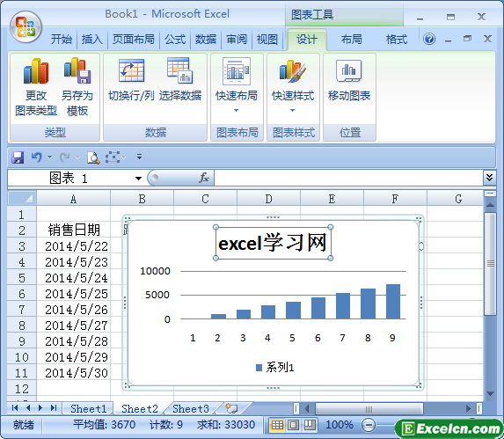Open the 页面布局 ribbon tab
The width and height of the screenshot is (504, 439).
pyautogui.click(x=134, y=40)
